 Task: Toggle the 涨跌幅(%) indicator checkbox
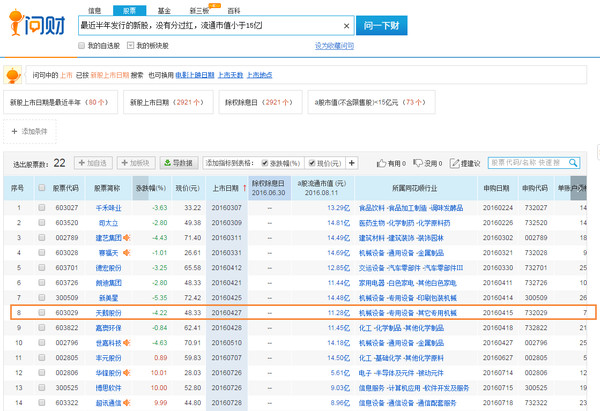[x=265, y=163]
